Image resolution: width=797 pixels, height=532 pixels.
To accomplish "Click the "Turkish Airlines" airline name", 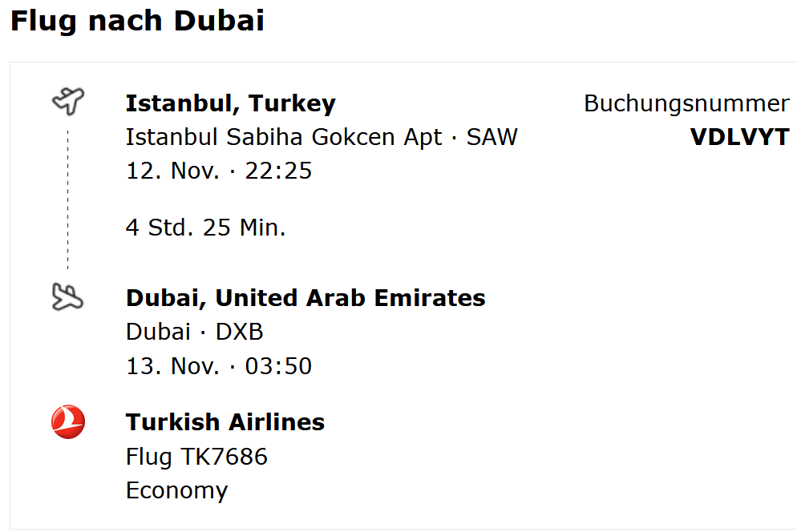I will [x=225, y=422].
